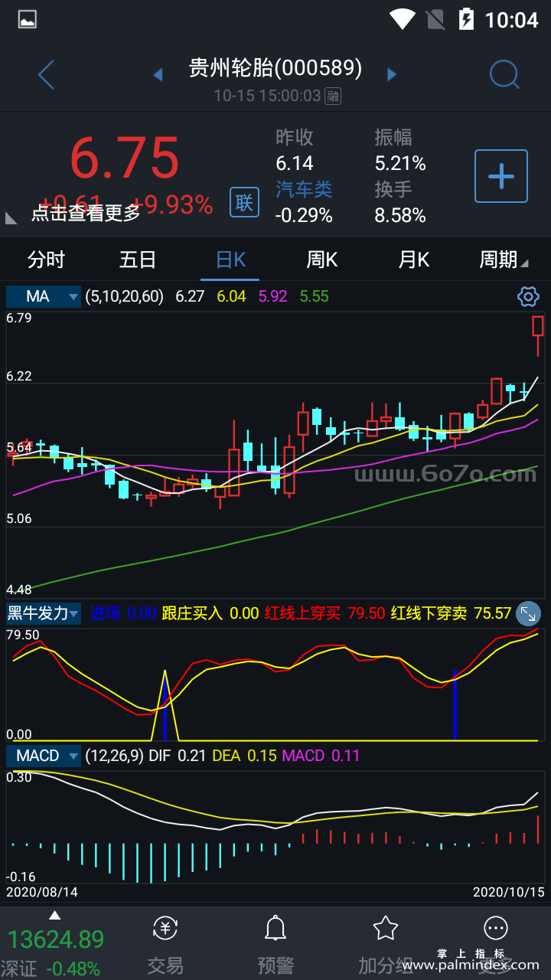Open MA chart settings gear
The height and width of the screenshot is (980, 551).
tap(528, 296)
